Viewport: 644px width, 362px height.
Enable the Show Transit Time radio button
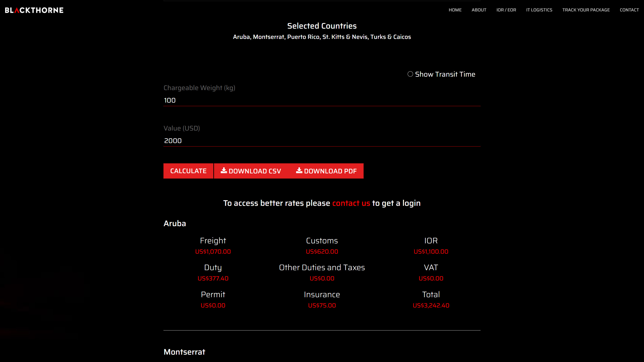click(410, 74)
